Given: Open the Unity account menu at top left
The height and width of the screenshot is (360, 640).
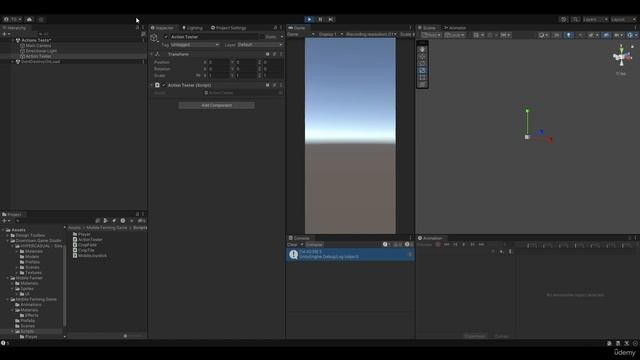Looking at the screenshot, I should [x=13, y=19].
